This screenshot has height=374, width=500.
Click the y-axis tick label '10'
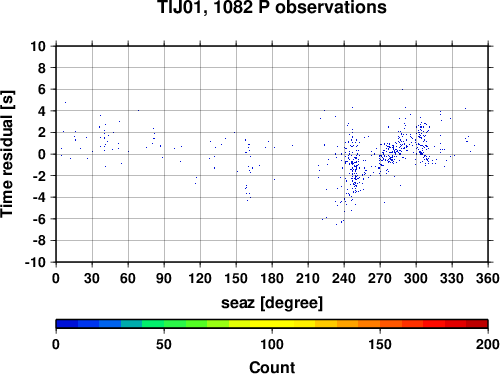38,46
